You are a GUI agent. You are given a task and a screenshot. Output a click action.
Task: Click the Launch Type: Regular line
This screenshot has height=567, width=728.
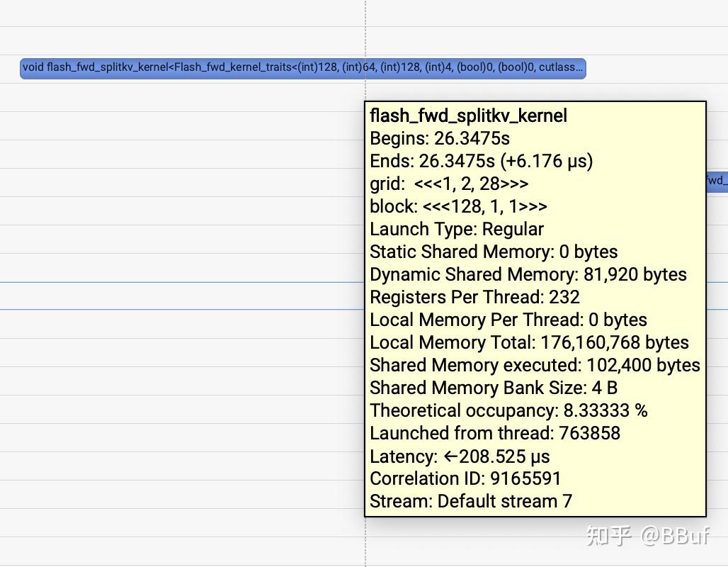point(456,229)
